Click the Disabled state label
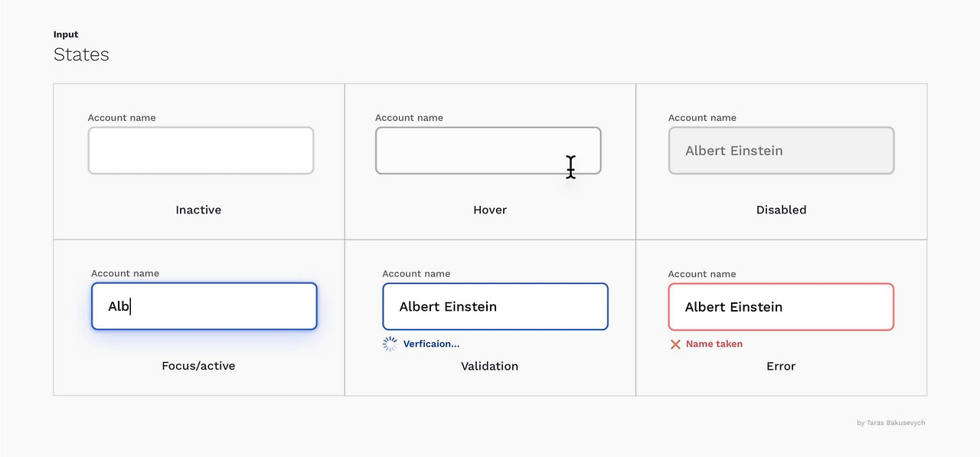Image resolution: width=980 pixels, height=457 pixels. pyautogui.click(x=781, y=210)
